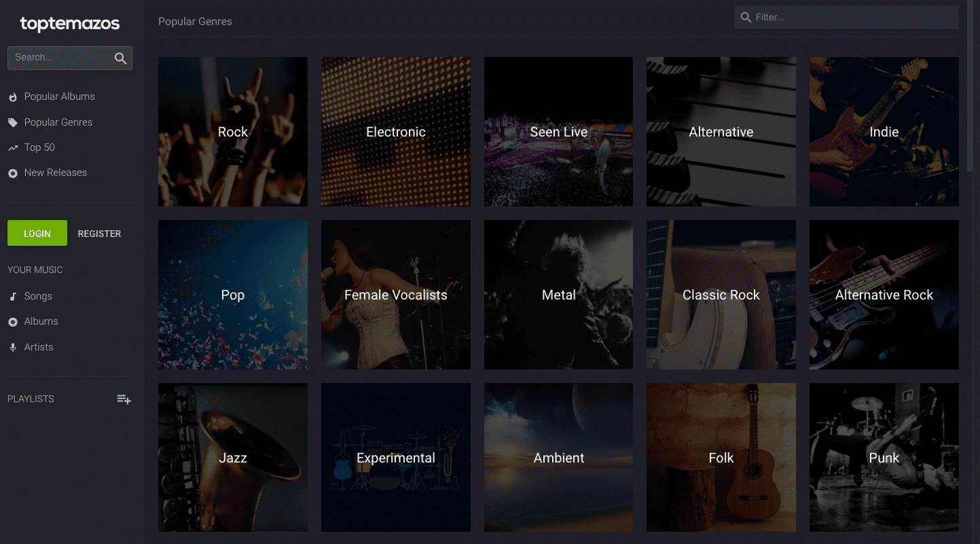The height and width of the screenshot is (544, 980).
Task: Open the Female Vocalists genre tile
Action: pos(396,295)
